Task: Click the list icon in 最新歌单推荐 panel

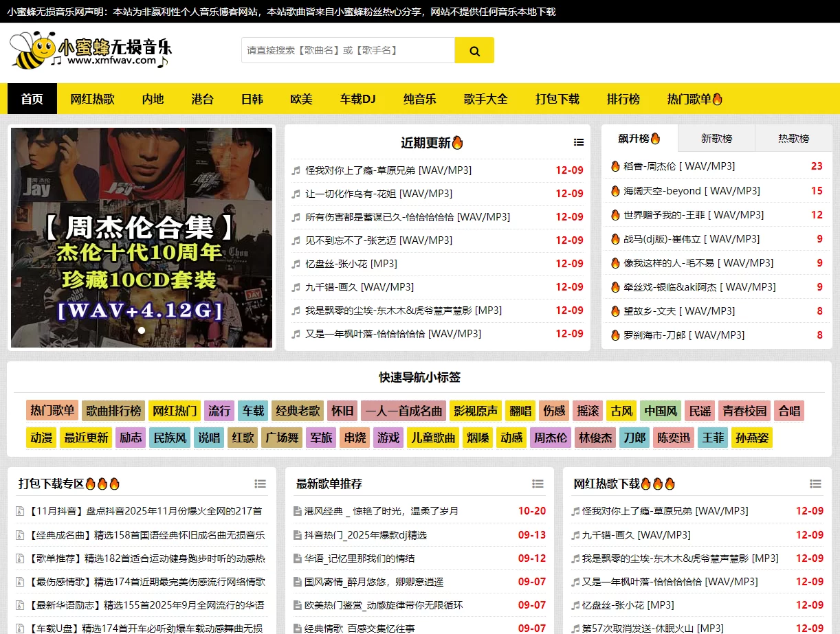Action: pyautogui.click(x=538, y=484)
